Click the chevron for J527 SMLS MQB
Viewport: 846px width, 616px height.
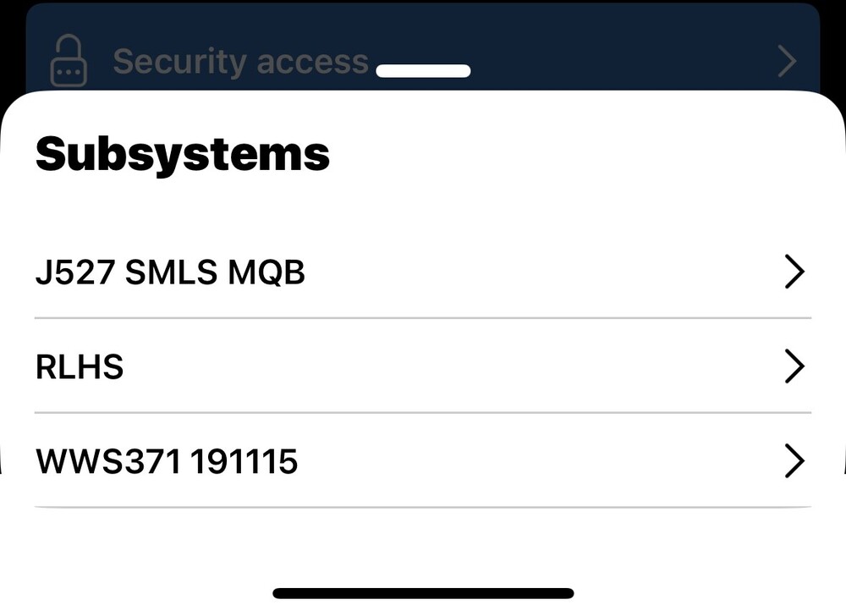(x=794, y=272)
